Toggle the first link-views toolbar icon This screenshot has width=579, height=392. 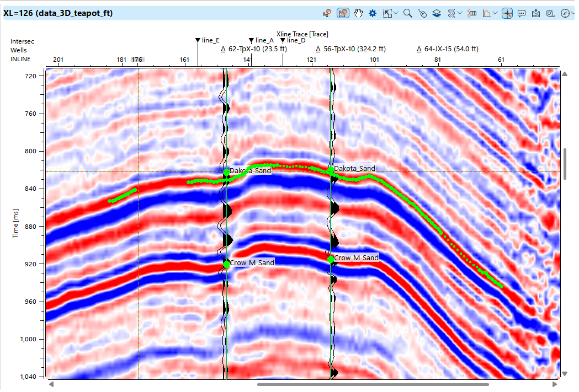[327, 13]
